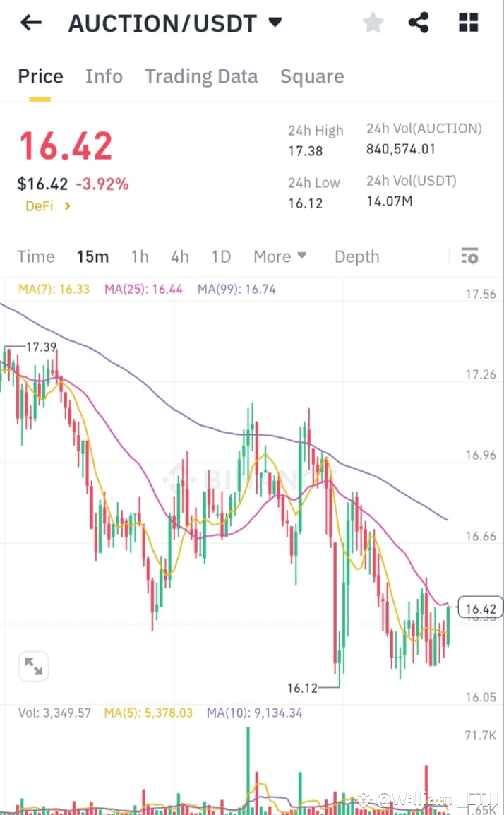Tap the Time interval label
504x815 pixels.
pos(35,256)
